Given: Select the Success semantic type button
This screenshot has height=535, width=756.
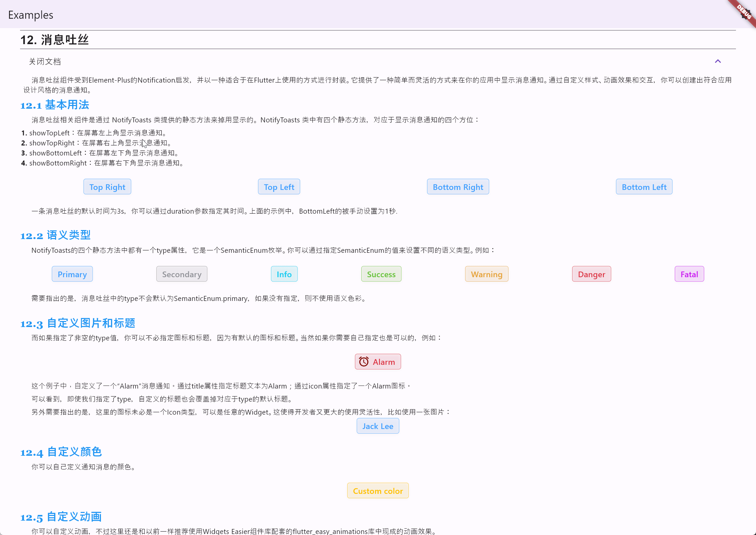Looking at the screenshot, I should [382, 274].
